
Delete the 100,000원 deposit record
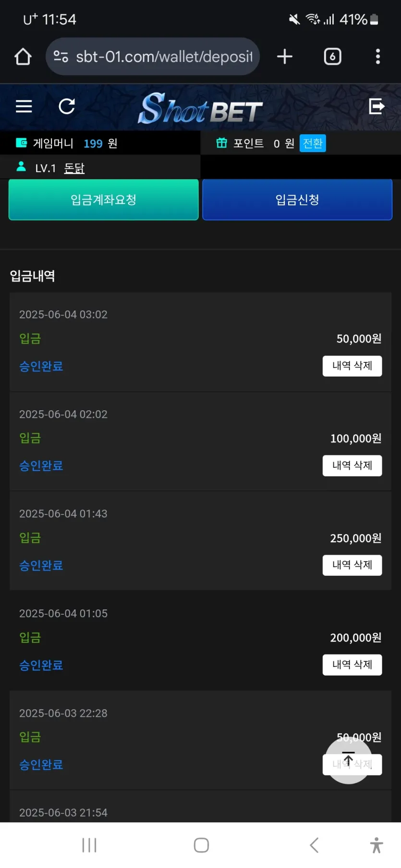[x=352, y=465]
